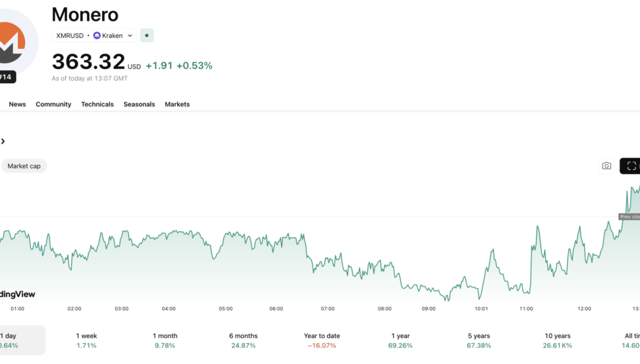Choose the 1 month range

click(165, 340)
